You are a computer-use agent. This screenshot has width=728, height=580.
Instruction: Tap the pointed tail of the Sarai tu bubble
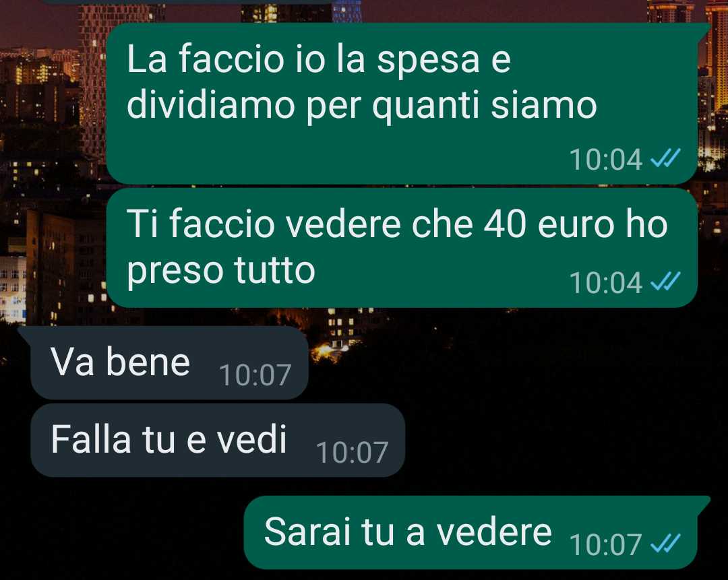pyautogui.click(x=704, y=503)
